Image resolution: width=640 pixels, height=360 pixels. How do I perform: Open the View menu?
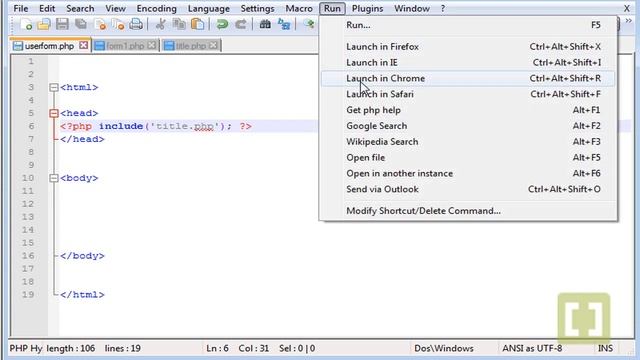pyautogui.click(x=116, y=8)
